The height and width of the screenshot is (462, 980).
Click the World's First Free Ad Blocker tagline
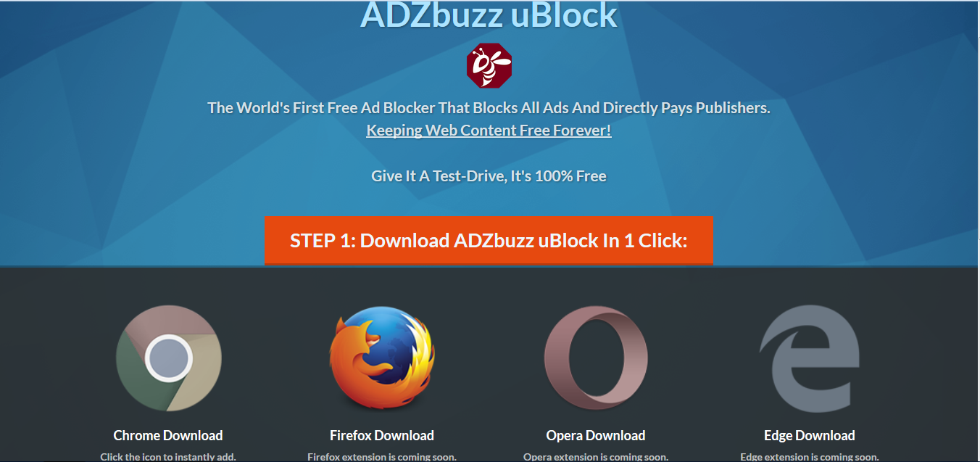point(489,108)
